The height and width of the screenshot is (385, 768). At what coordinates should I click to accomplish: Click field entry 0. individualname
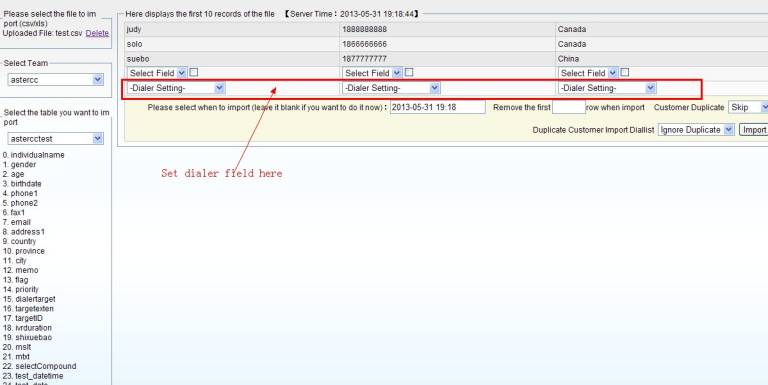pyautogui.click(x=33, y=155)
